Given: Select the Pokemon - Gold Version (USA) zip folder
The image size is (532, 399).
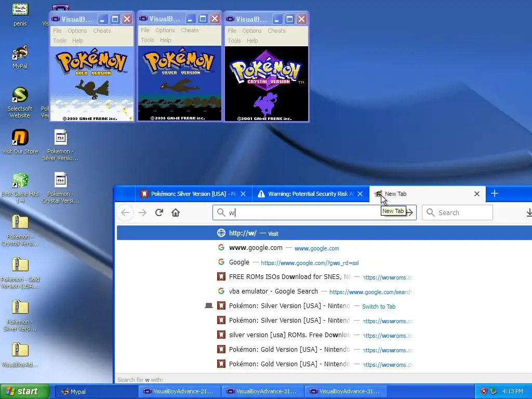Looking at the screenshot, I should (x=20, y=273).
